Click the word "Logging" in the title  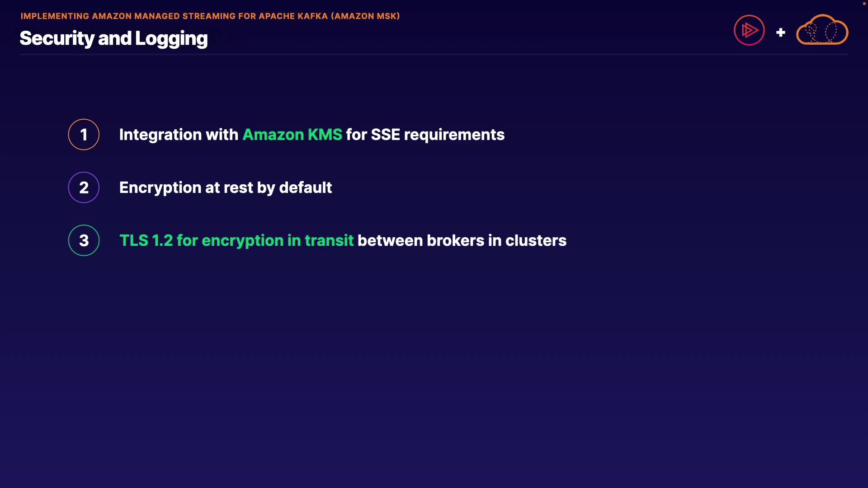coord(171,38)
